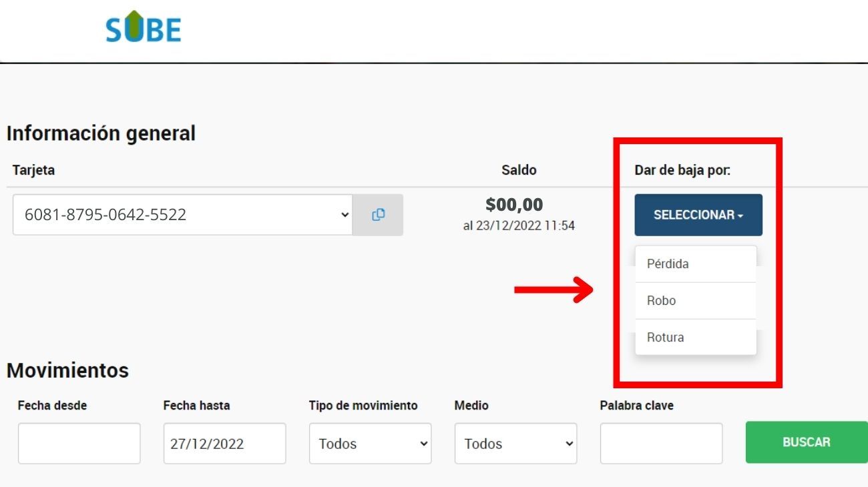Image resolution: width=868 pixels, height=487 pixels.
Task: Copy the card number with the copy icon
Action: (378, 215)
